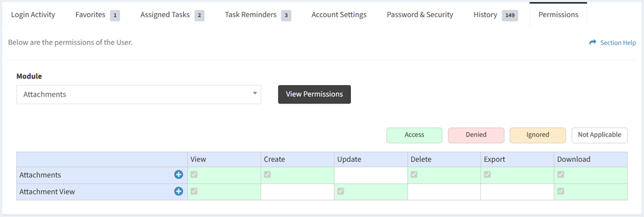Open the Account Settings tab
Viewport: 644px width, 217px height.
click(x=339, y=15)
